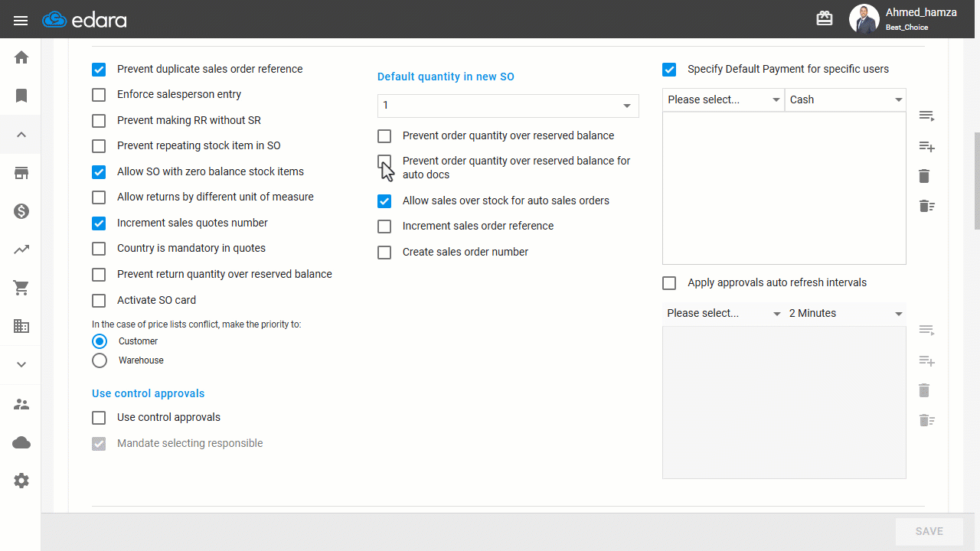Image resolution: width=980 pixels, height=551 pixels.
Task: Open the bookmarks sidebar icon
Action: pyautogui.click(x=21, y=96)
